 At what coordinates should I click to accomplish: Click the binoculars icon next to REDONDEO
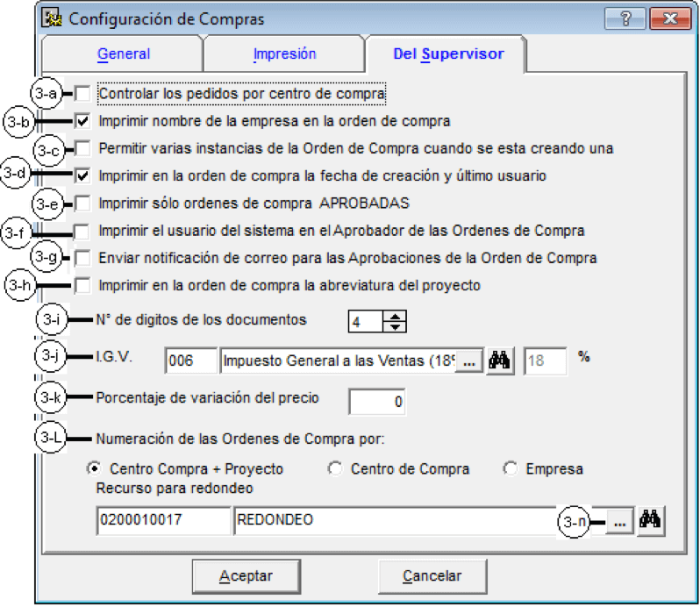651,520
